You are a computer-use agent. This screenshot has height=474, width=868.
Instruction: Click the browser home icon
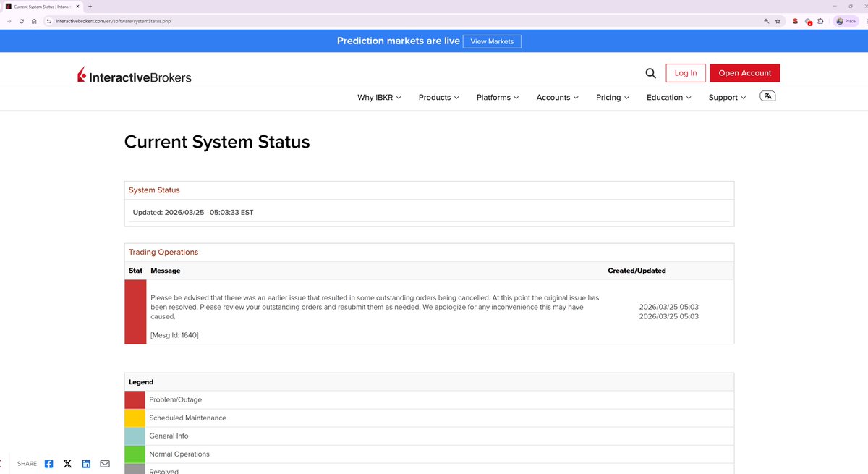coord(34,21)
